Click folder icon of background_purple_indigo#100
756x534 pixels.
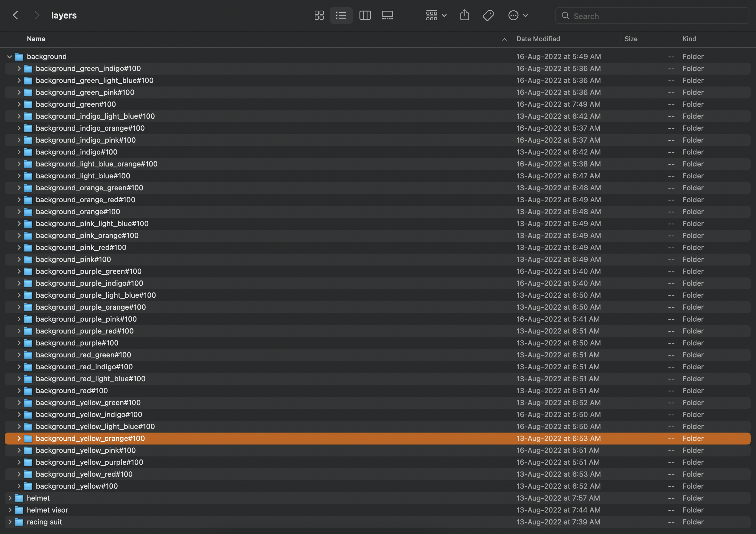pyautogui.click(x=28, y=283)
